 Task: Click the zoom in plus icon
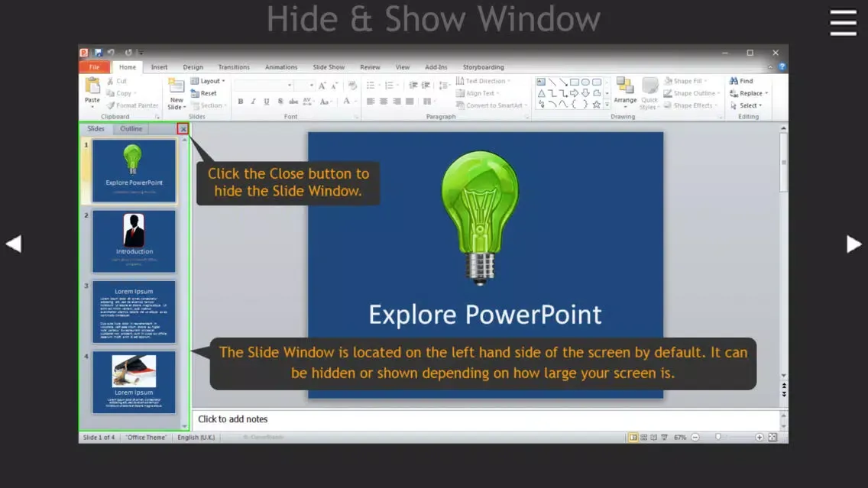coord(759,437)
